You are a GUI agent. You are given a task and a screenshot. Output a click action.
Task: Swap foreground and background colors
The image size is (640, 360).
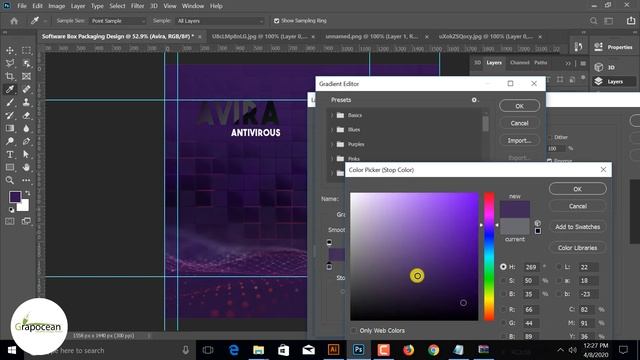tap(27, 193)
